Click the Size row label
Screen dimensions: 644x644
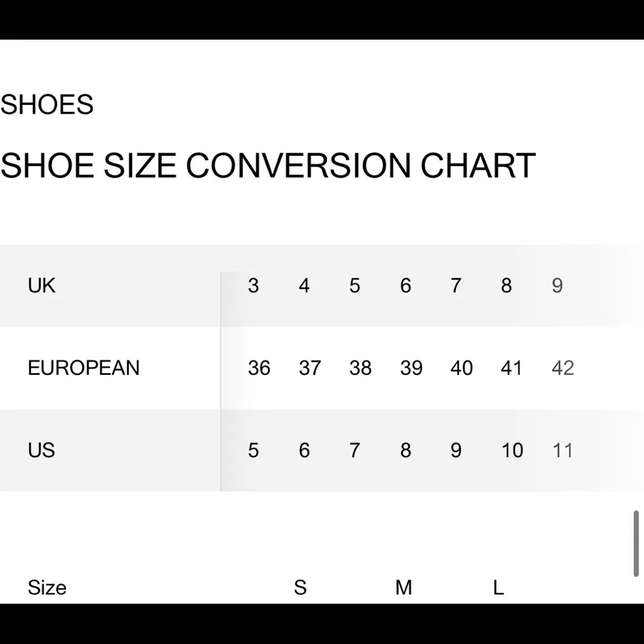(47, 587)
